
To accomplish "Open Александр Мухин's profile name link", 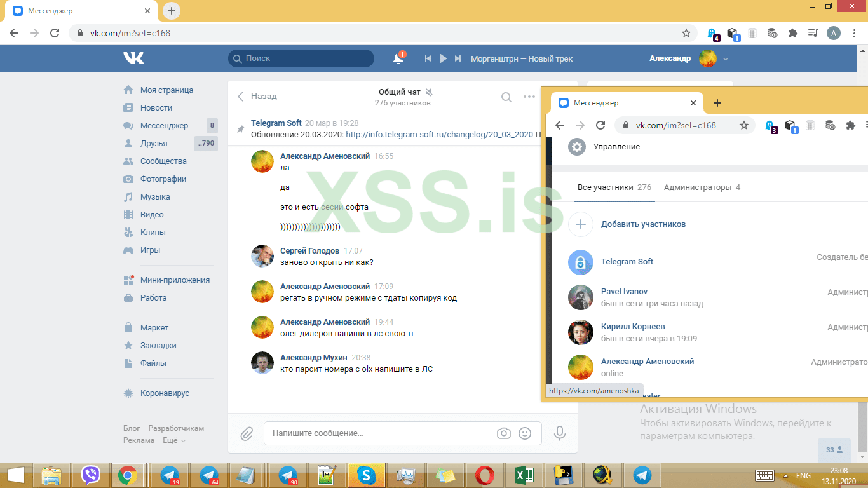I will (314, 358).
